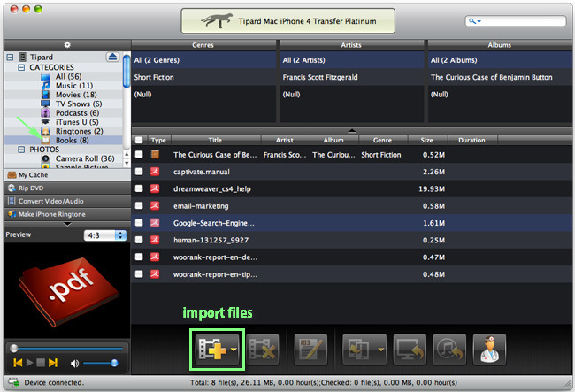Click the PDF icon for dreamweaver_cs4_help
Viewport: 575px width, 392px height.
[155, 188]
